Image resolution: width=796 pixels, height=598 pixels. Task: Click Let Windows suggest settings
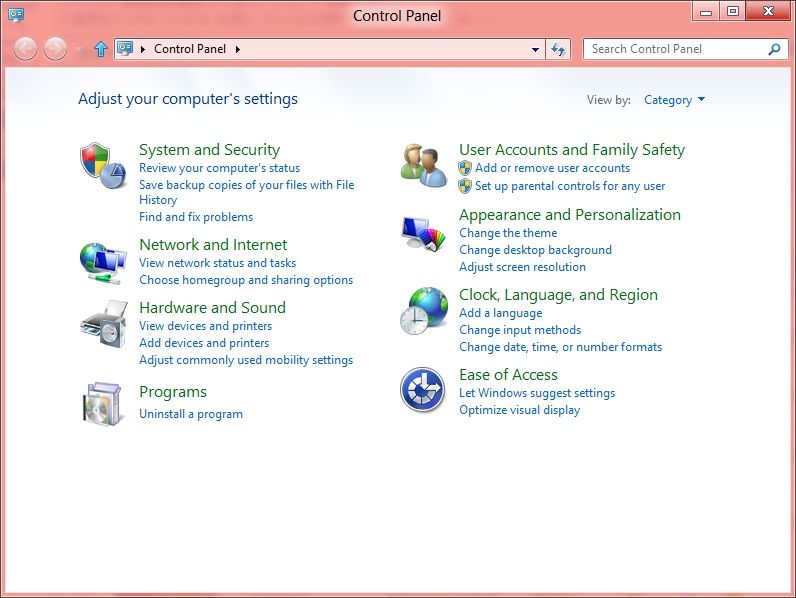click(x=537, y=393)
